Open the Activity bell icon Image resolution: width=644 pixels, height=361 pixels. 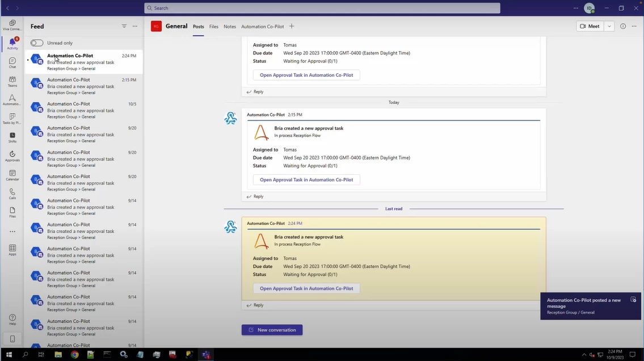[12, 43]
